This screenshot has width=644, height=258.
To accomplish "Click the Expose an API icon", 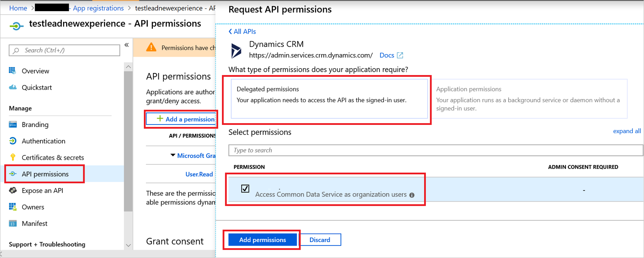I will coord(13,191).
